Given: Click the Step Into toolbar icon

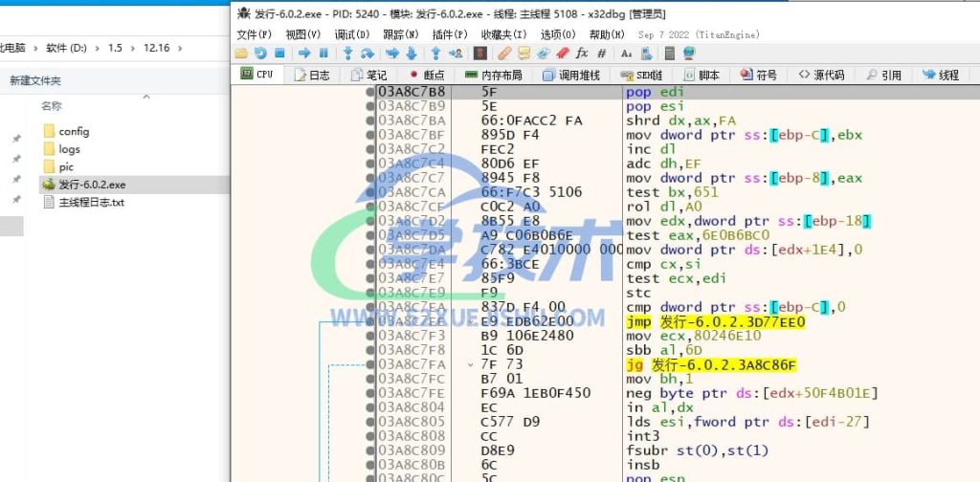Looking at the screenshot, I should pyautogui.click(x=347, y=54).
